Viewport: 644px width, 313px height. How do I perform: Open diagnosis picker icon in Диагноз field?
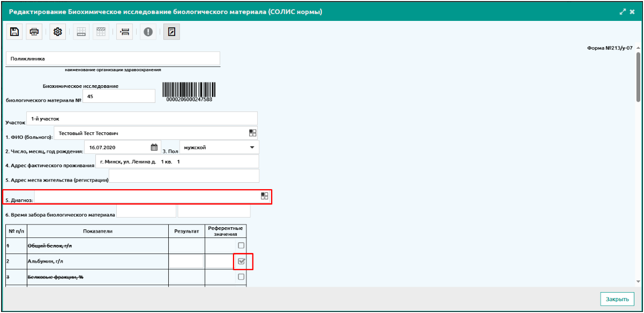[265, 196]
